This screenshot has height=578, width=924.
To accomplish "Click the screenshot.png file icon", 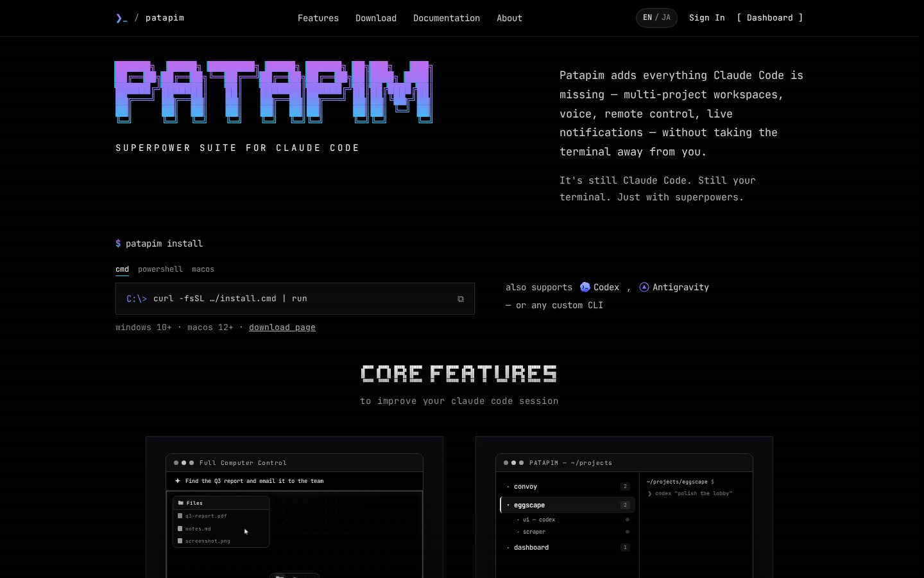I will (180, 541).
